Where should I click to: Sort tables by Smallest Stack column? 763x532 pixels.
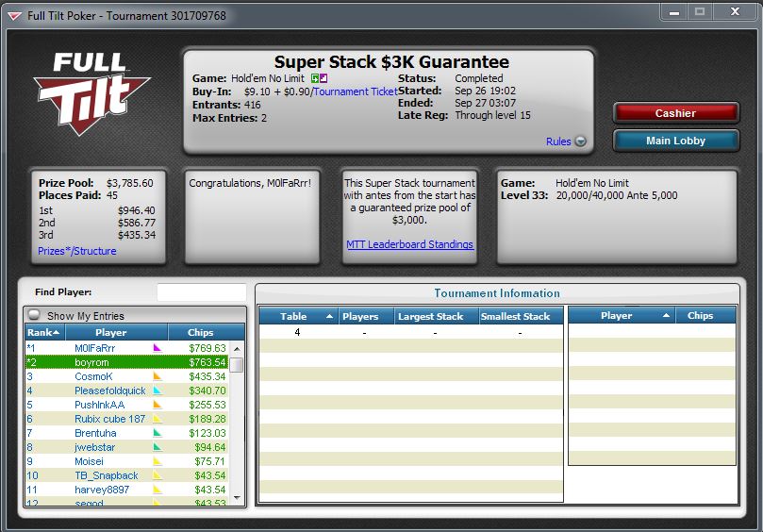521,316
